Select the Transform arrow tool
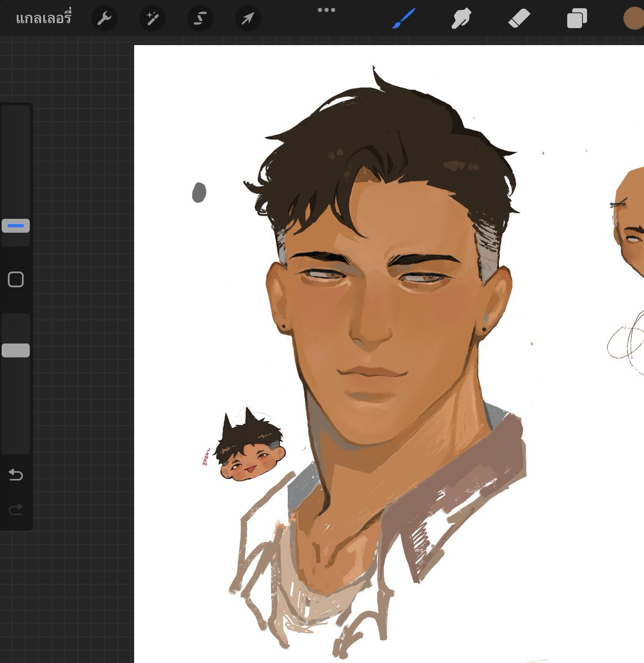This screenshot has width=644, height=663. tap(247, 18)
